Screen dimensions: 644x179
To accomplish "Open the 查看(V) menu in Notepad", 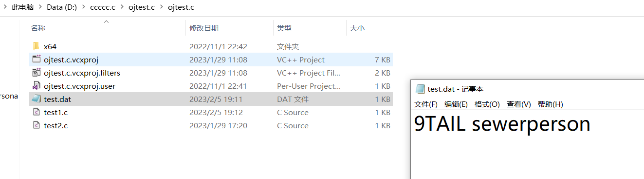I will coord(518,104).
